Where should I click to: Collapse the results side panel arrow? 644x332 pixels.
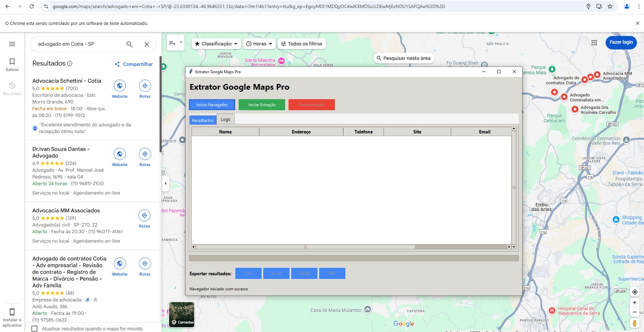click(165, 184)
